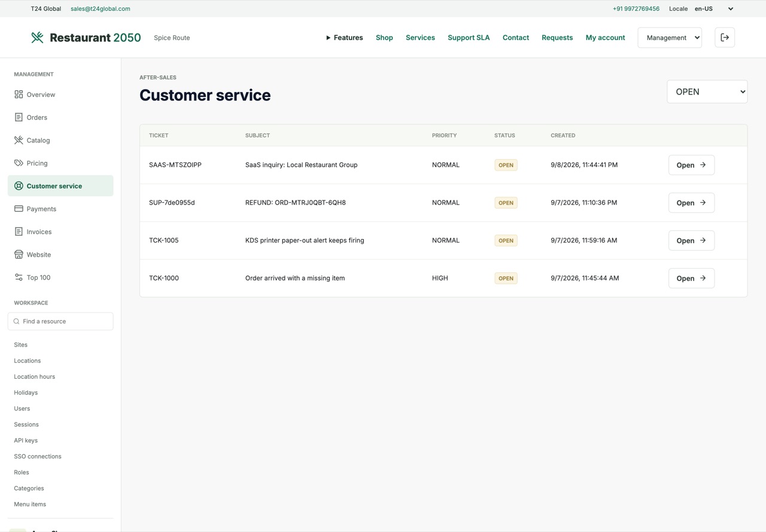The width and height of the screenshot is (766, 532).
Task: Open Support SLA navigation item
Action: [469, 38]
